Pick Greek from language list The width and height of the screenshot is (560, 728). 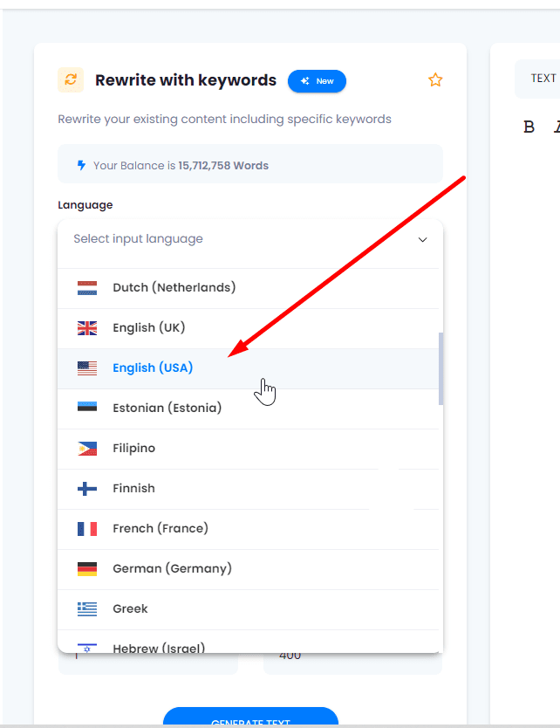click(x=130, y=608)
